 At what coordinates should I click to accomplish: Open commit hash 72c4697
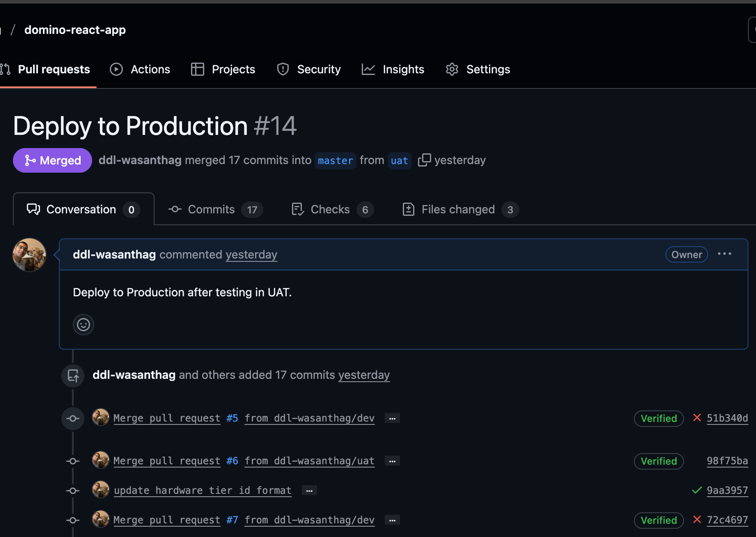pos(727,520)
